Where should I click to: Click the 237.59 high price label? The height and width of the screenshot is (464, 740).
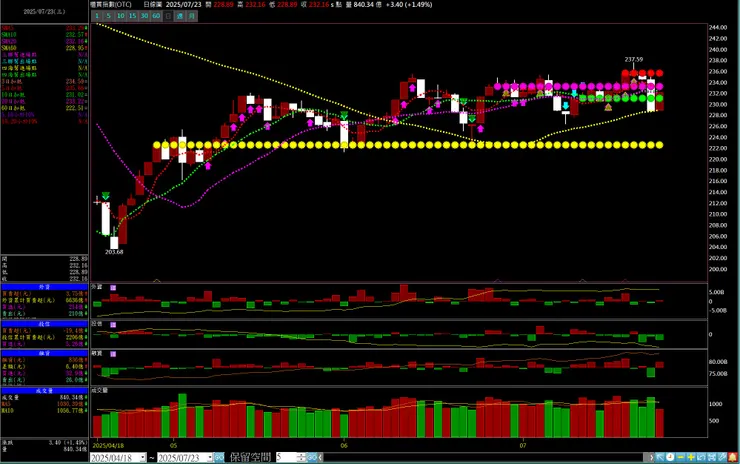point(633,59)
